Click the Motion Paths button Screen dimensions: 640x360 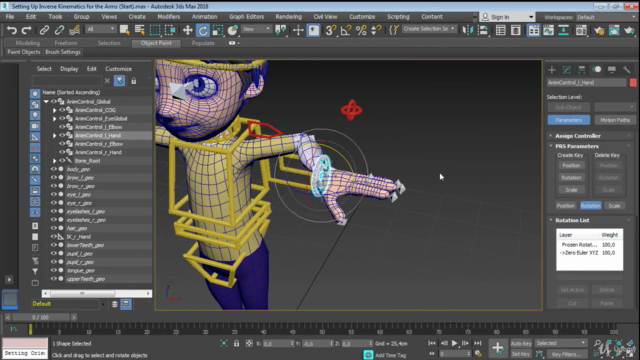pyautogui.click(x=615, y=120)
